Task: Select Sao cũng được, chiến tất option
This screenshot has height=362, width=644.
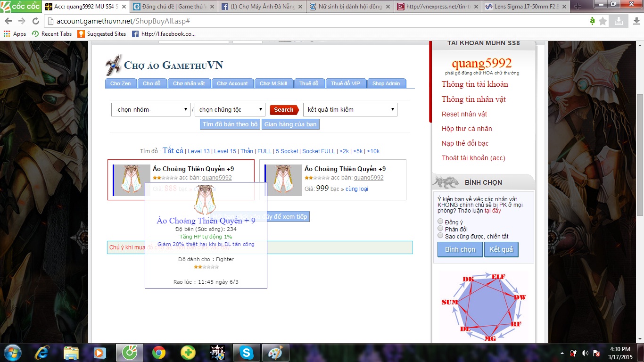Action: pos(440,236)
